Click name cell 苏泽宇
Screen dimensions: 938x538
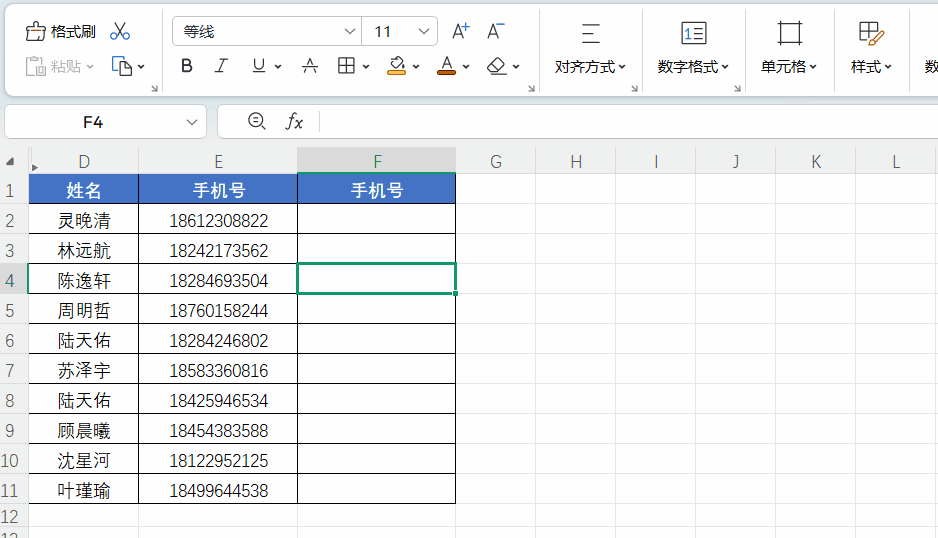[x=84, y=370]
